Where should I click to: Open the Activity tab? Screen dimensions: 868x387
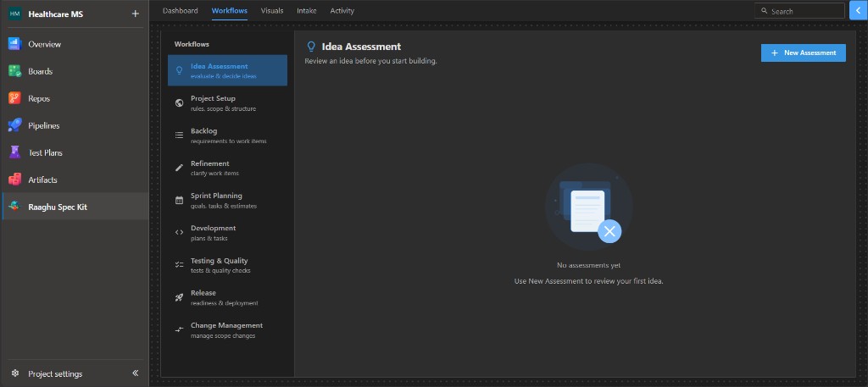(342, 10)
